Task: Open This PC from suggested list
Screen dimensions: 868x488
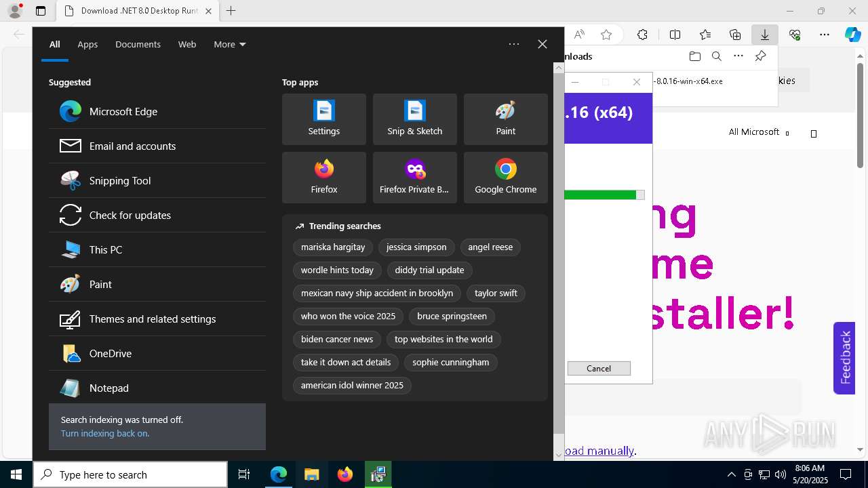Action: [157, 249]
